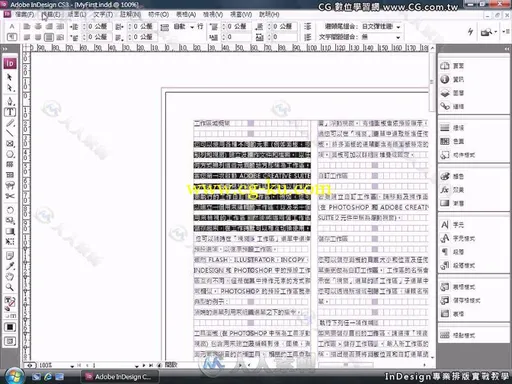Switch to character formatting controls (A)
Screen dimensions: 512x384
[x=12, y=26]
